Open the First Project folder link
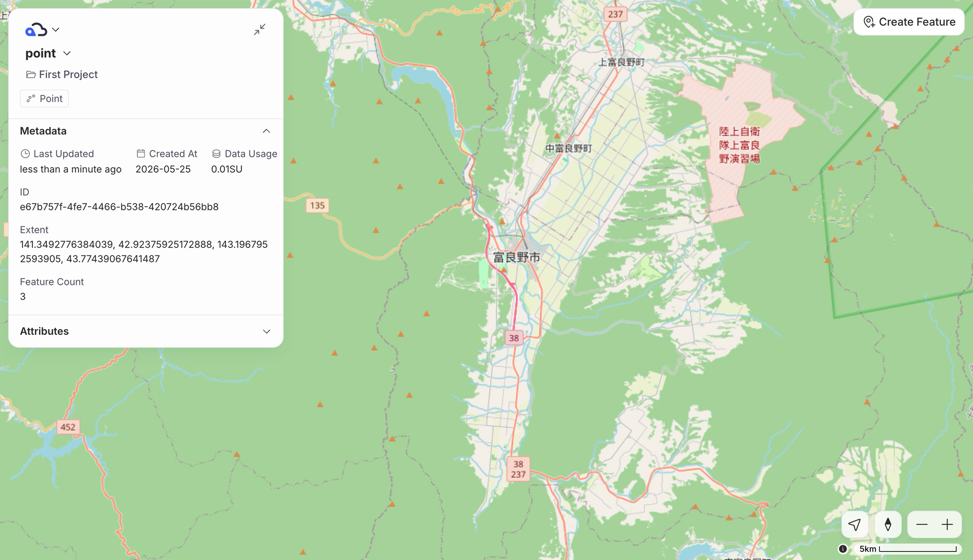 click(68, 74)
